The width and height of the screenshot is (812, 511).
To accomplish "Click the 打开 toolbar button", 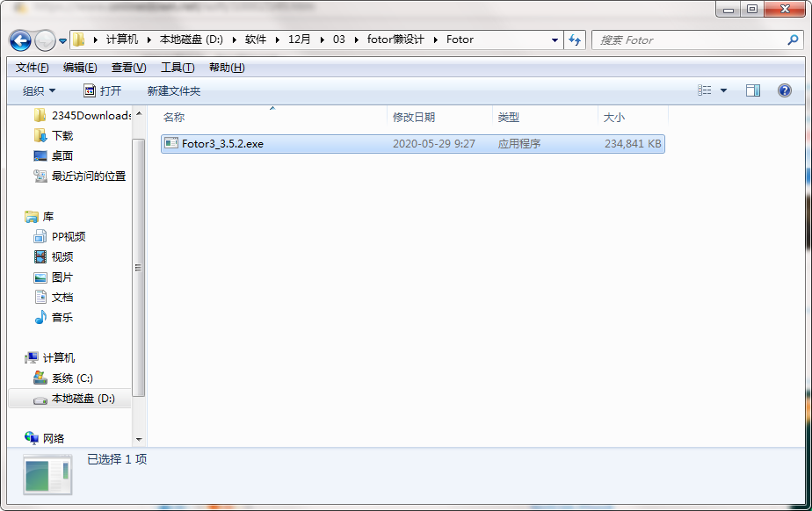I will click(103, 91).
